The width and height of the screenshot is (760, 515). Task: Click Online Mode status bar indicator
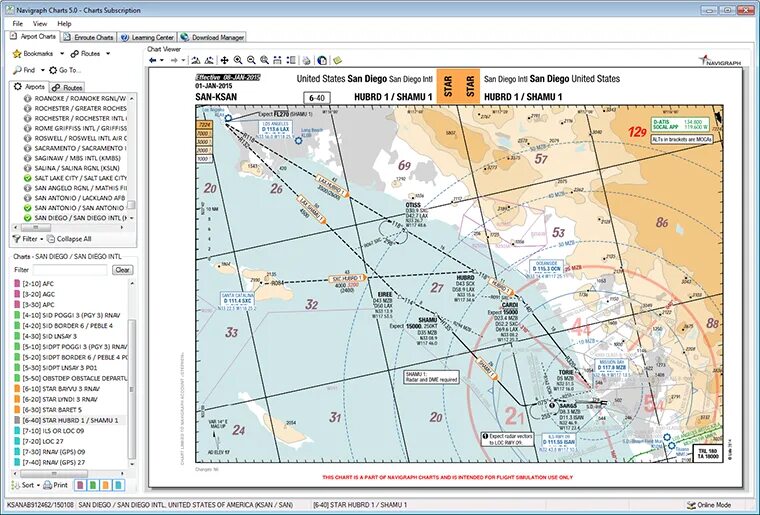point(709,505)
